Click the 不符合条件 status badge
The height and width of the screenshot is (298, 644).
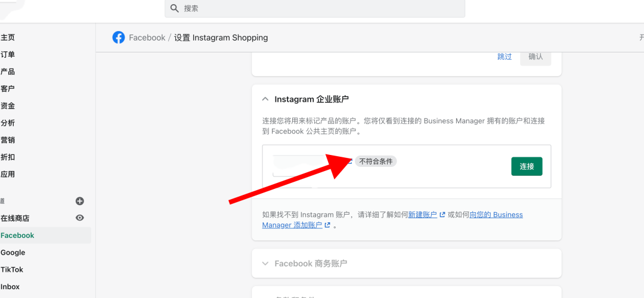[376, 162]
